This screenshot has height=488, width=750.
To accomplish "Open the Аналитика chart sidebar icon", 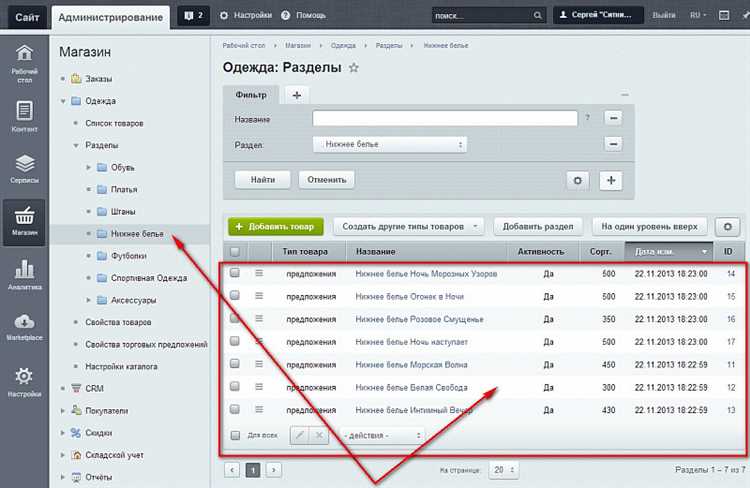I will pyautogui.click(x=24, y=275).
